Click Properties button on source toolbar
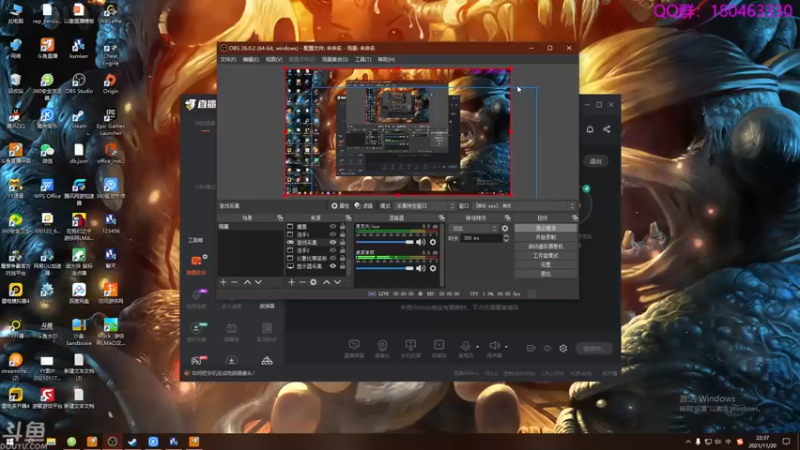Viewport: 800px width, 450px height. [x=340, y=206]
